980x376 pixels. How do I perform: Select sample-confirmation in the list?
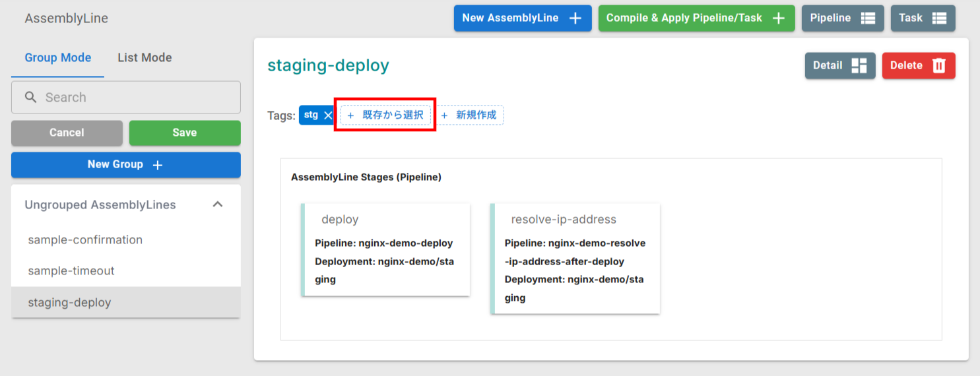point(85,240)
